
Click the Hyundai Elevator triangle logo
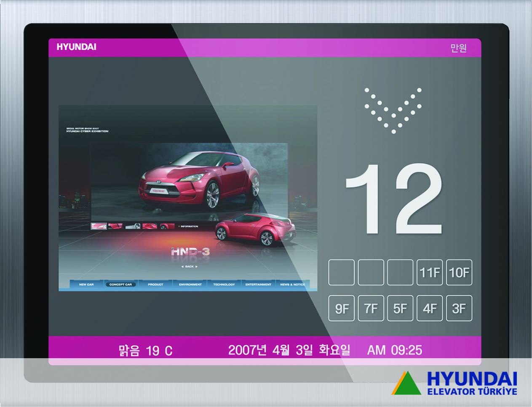click(406, 383)
